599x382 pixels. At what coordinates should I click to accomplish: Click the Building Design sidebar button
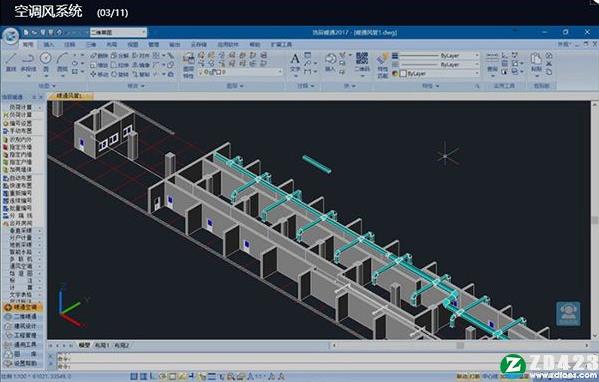23,326
